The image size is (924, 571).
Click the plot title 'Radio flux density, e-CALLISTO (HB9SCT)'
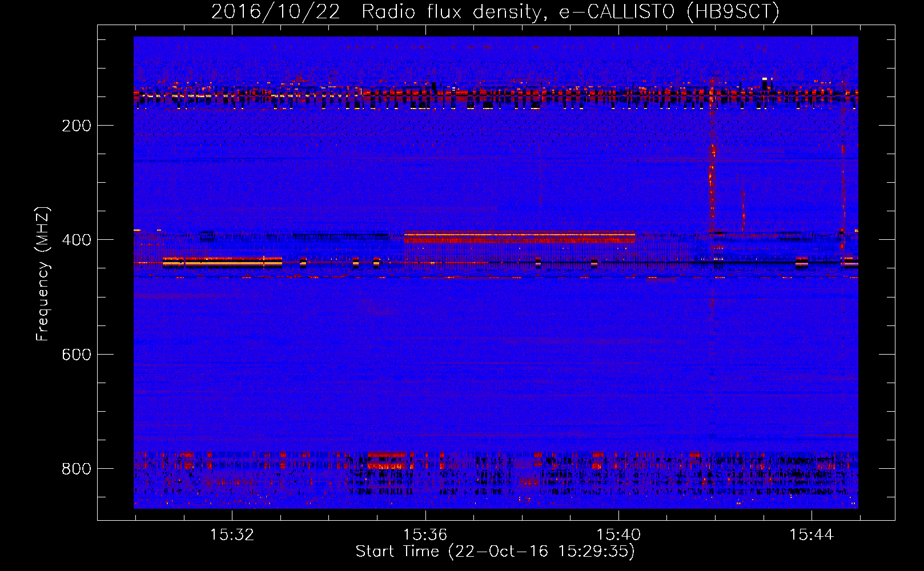click(x=570, y=11)
